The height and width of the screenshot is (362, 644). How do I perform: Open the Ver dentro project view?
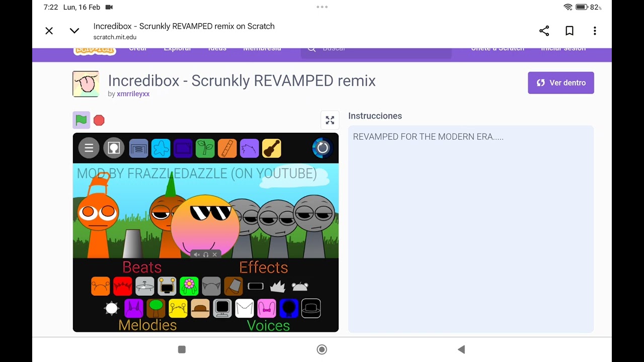tap(561, 83)
